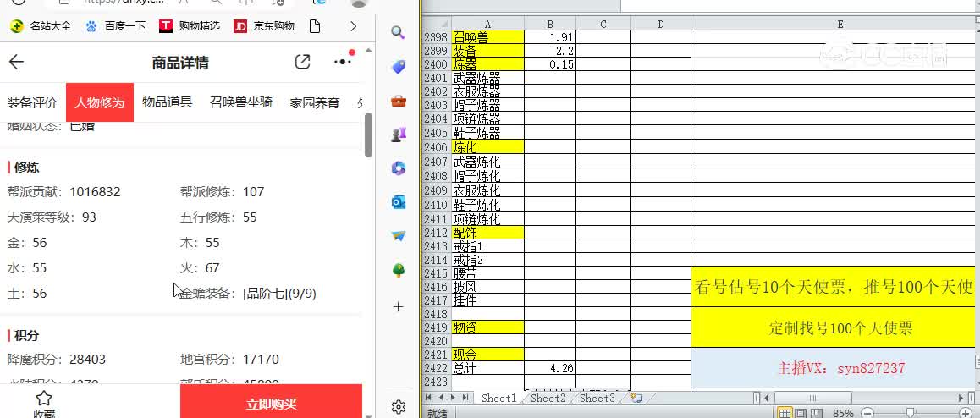Click the 收藏 star icon
The height and width of the screenshot is (418, 980).
pos(43,399)
